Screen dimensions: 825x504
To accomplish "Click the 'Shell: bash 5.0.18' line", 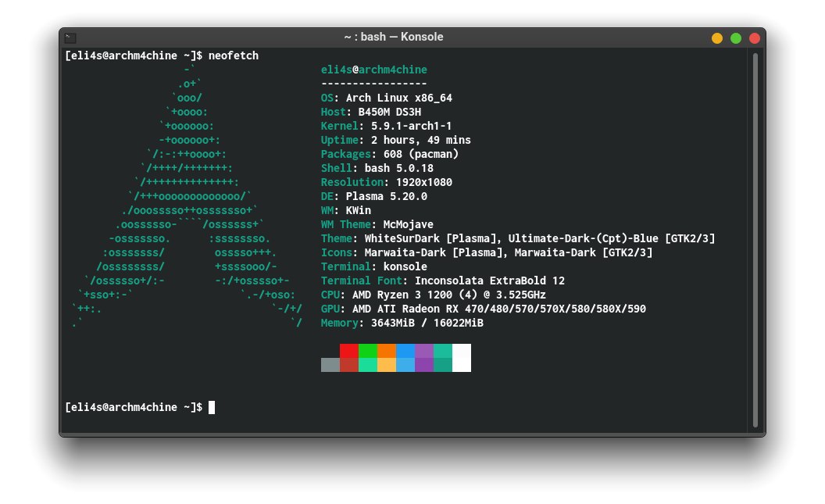I will [377, 168].
